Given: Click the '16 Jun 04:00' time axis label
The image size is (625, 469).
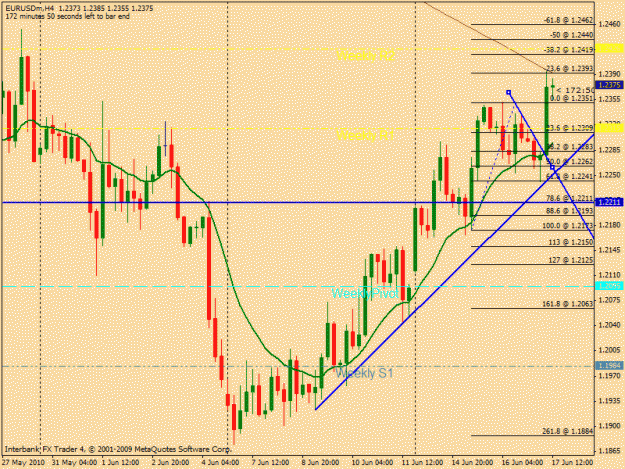Looking at the screenshot, I should [x=522, y=463].
